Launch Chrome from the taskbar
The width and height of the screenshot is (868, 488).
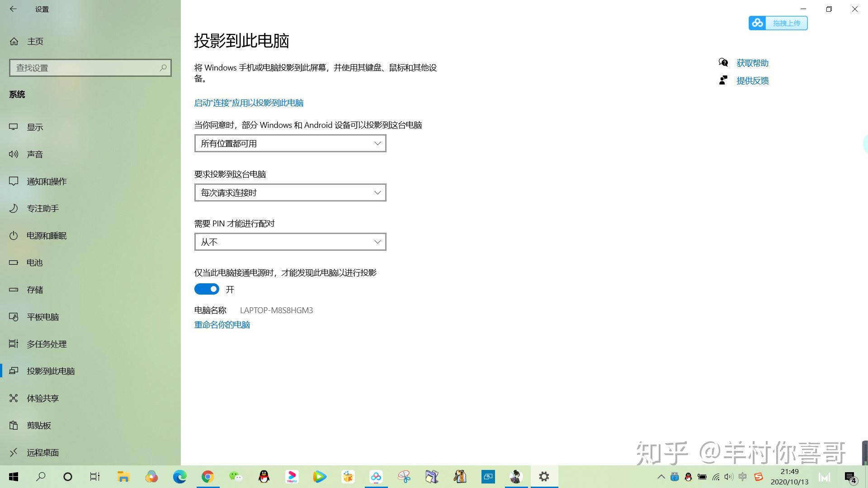click(x=208, y=477)
